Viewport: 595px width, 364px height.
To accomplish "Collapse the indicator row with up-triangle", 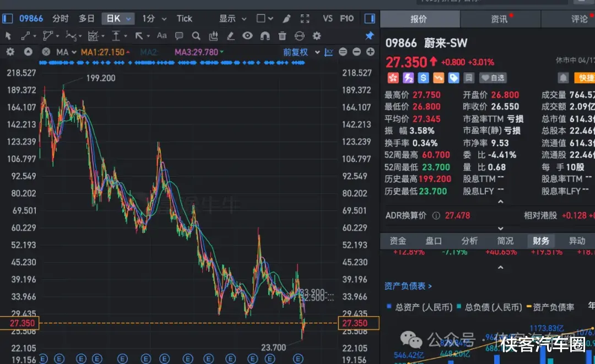I will [x=28, y=52].
